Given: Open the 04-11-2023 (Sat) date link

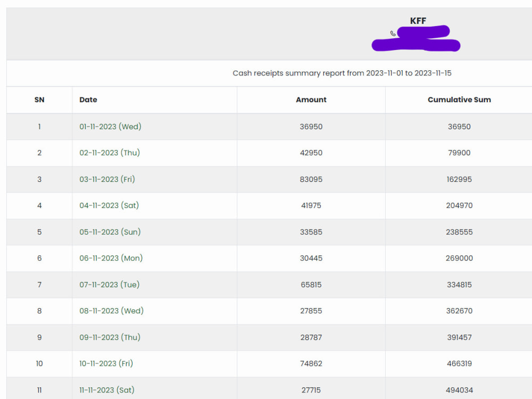Looking at the screenshot, I should click(x=109, y=205).
